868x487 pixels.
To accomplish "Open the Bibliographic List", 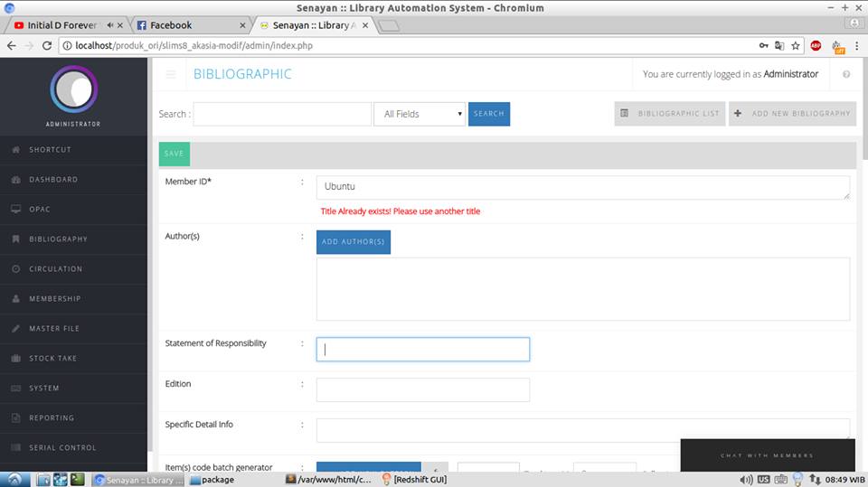I will pos(669,114).
